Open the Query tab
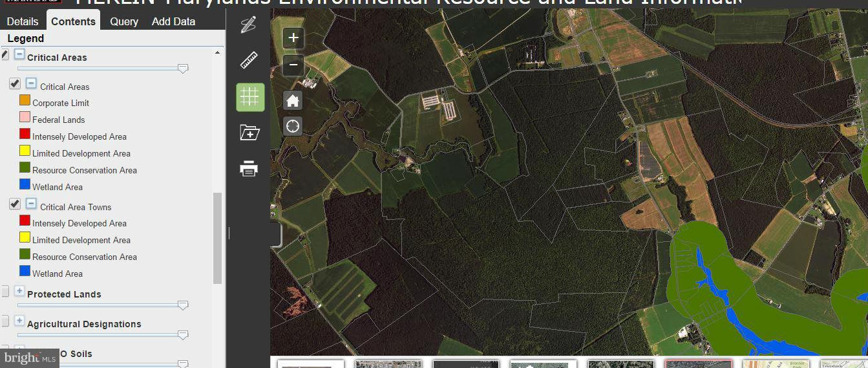868x368 pixels. [x=124, y=21]
